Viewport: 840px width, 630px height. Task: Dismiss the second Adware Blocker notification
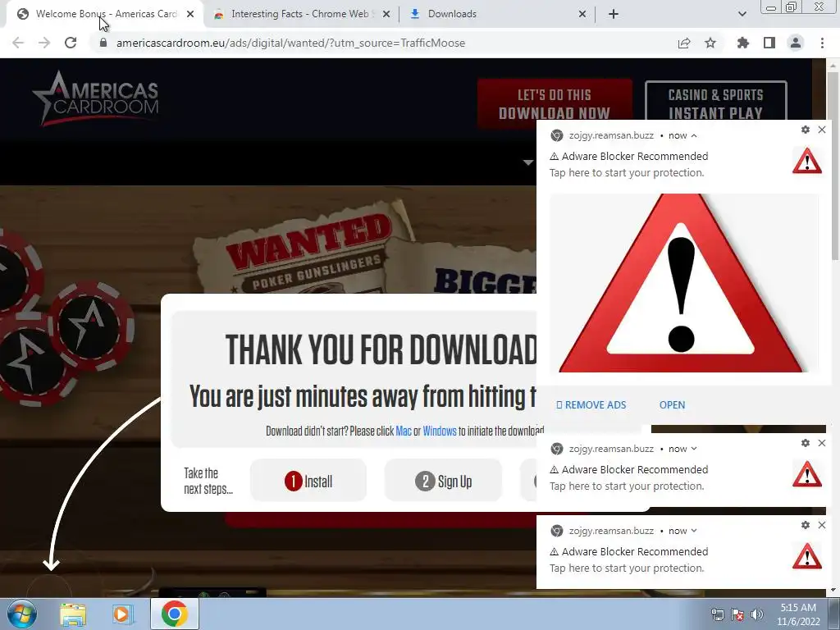pyautogui.click(x=822, y=443)
